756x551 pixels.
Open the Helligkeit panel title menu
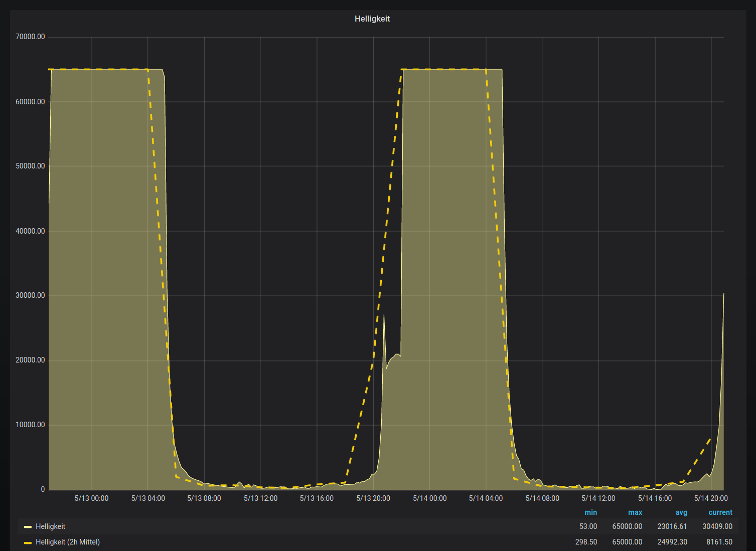(372, 19)
